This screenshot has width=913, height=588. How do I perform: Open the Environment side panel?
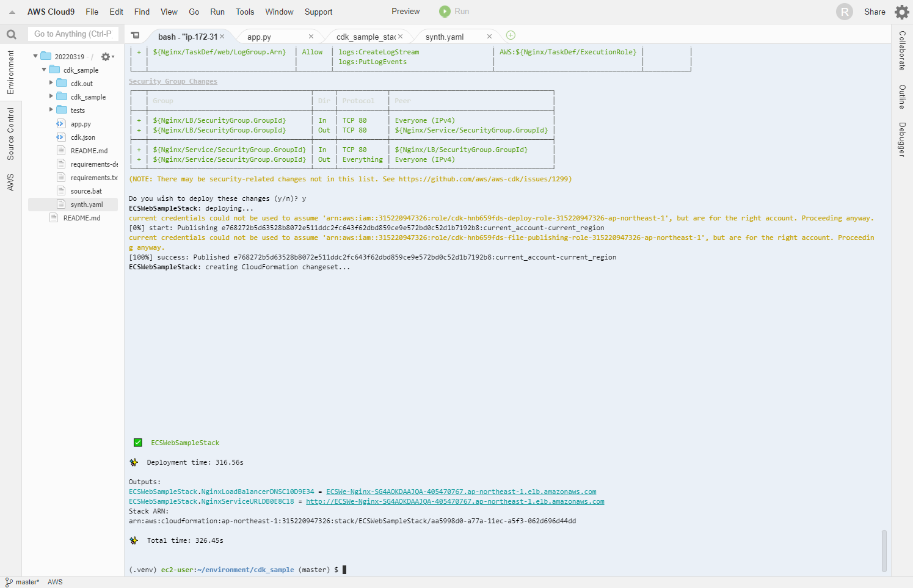click(10, 72)
